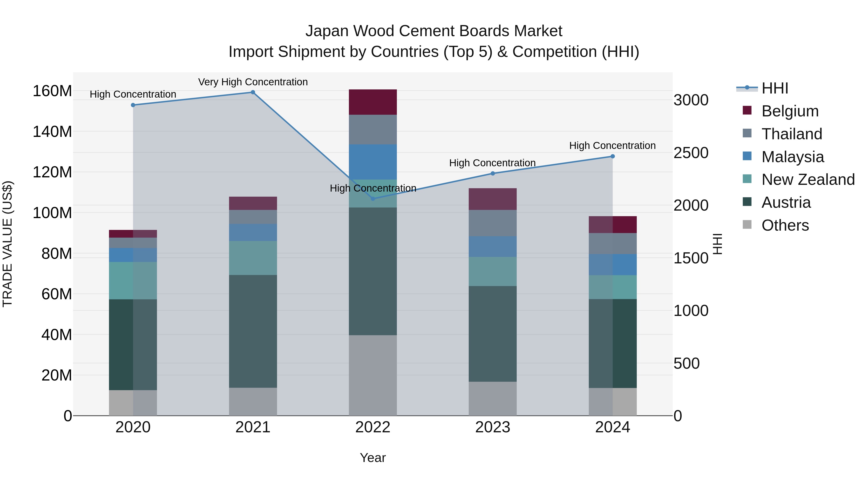The height and width of the screenshot is (488, 868).
Task: Click the New Zealand segment of the 2021 bar
Action: (x=253, y=258)
